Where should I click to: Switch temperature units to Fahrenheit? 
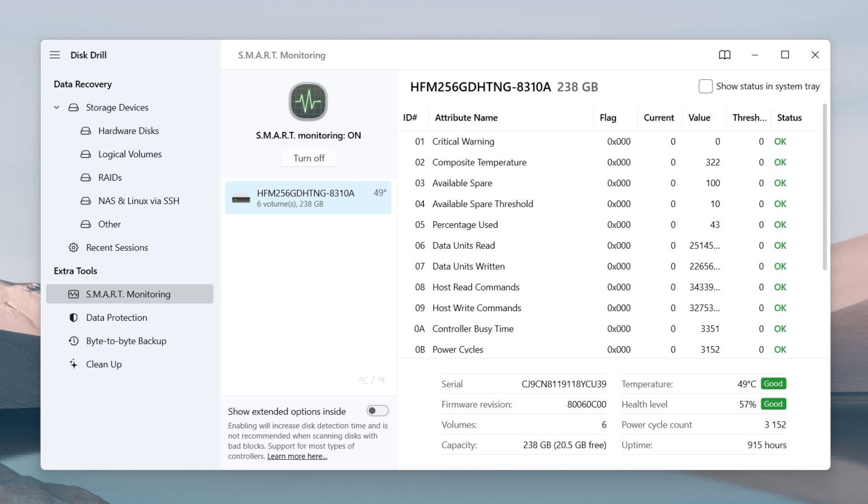pyautogui.click(x=381, y=380)
